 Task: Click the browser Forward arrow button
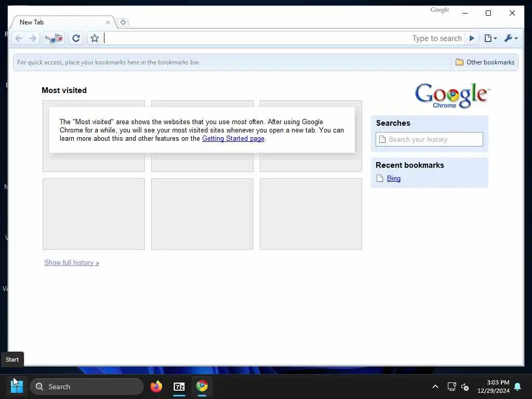[33, 38]
